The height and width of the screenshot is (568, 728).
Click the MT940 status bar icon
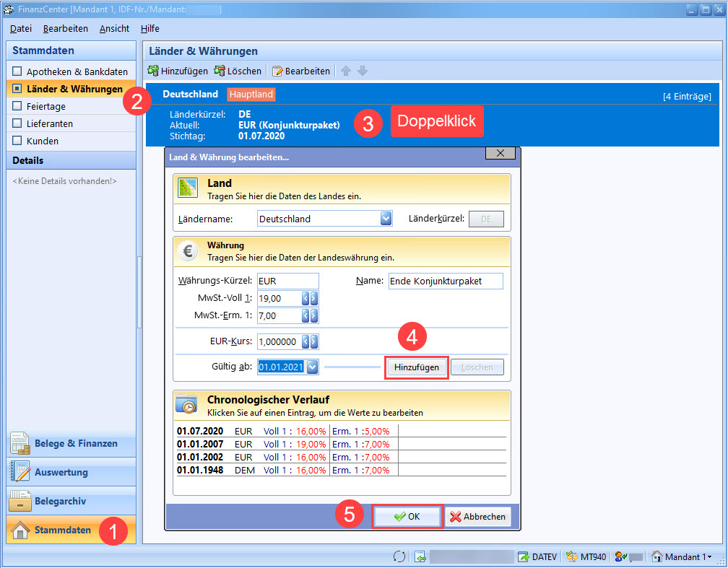(573, 556)
